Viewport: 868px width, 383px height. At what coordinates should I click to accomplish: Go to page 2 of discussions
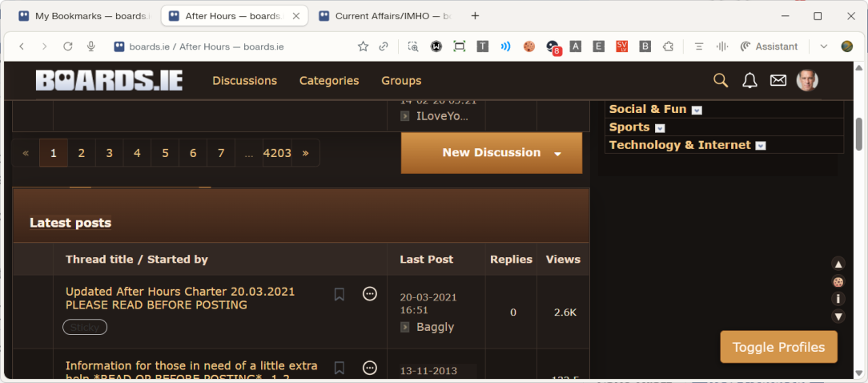click(82, 153)
